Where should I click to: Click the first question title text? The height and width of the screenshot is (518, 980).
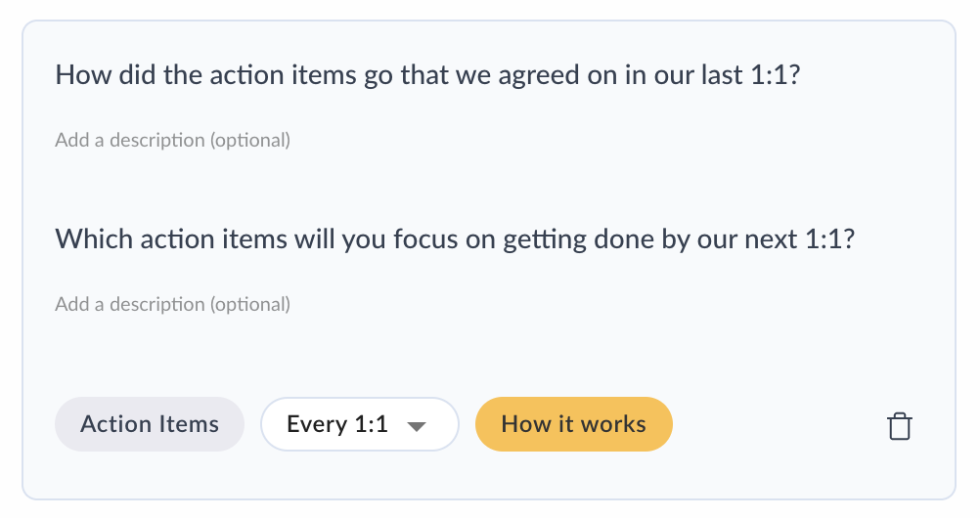(427, 75)
